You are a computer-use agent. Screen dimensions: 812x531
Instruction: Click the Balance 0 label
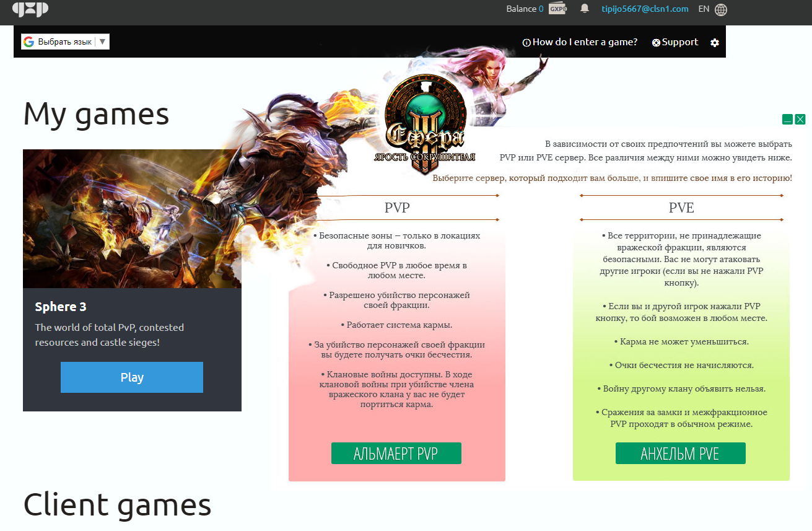pos(525,9)
